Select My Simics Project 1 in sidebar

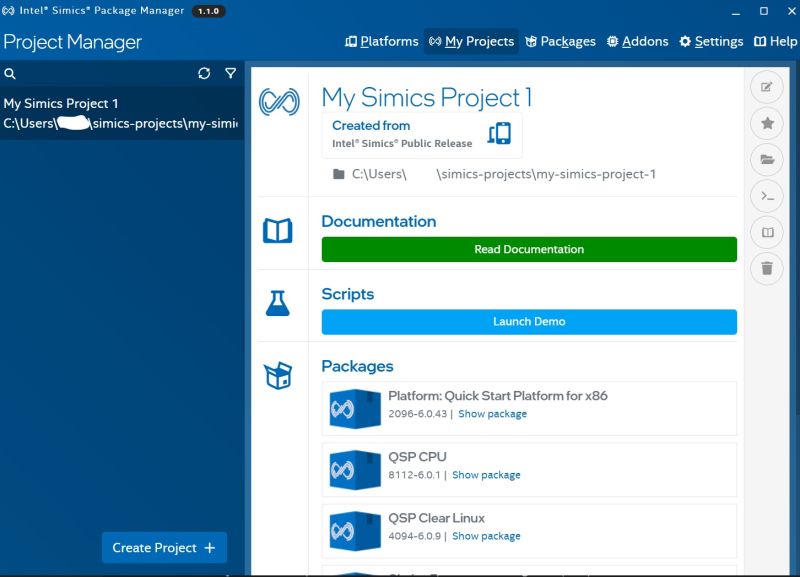click(x=120, y=112)
